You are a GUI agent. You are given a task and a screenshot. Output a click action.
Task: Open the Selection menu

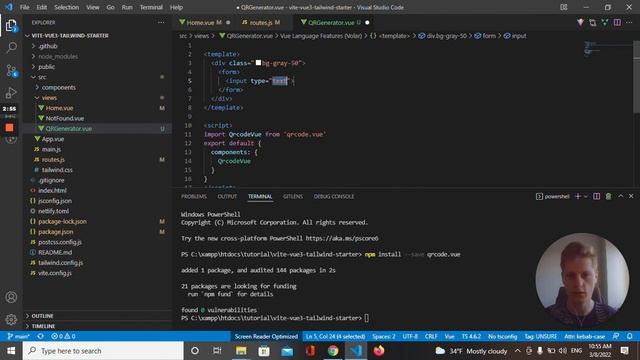[x=67, y=7]
